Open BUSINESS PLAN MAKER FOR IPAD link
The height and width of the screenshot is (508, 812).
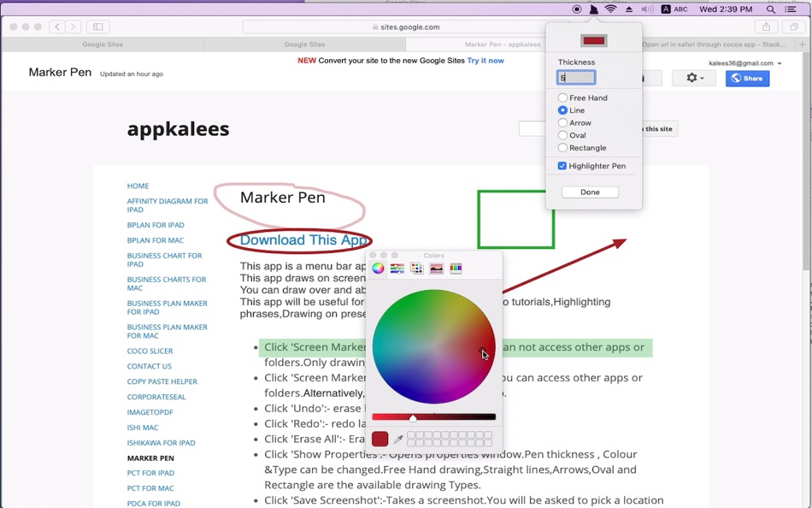click(x=168, y=307)
